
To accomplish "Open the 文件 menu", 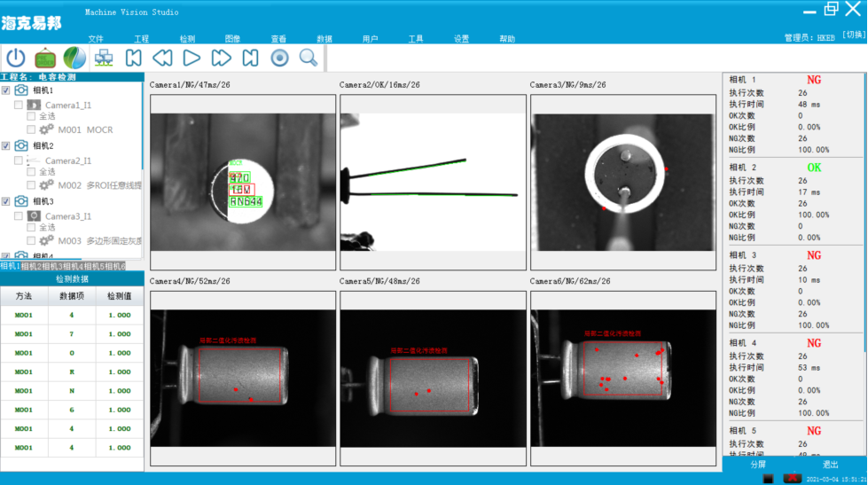I will point(96,39).
